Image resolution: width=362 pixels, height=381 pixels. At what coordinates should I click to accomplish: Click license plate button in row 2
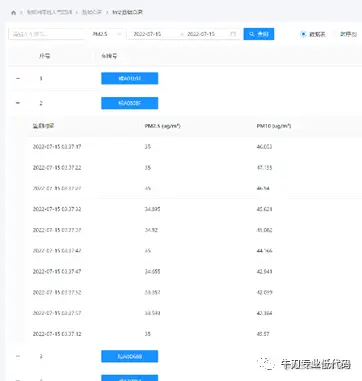pos(130,103)
